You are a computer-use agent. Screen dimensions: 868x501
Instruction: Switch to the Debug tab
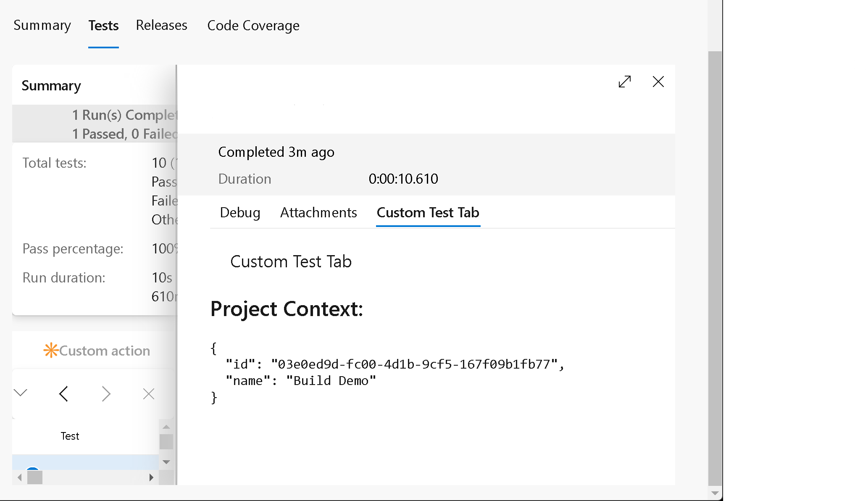tap(239, 212)
